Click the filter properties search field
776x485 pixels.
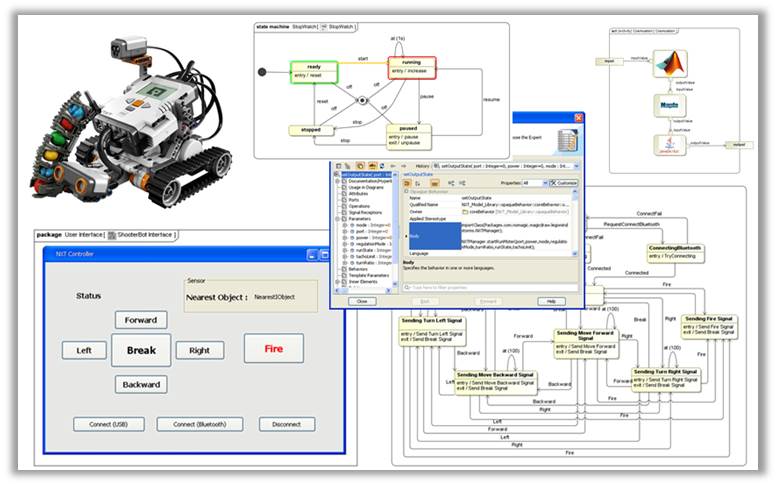(490, 288)
